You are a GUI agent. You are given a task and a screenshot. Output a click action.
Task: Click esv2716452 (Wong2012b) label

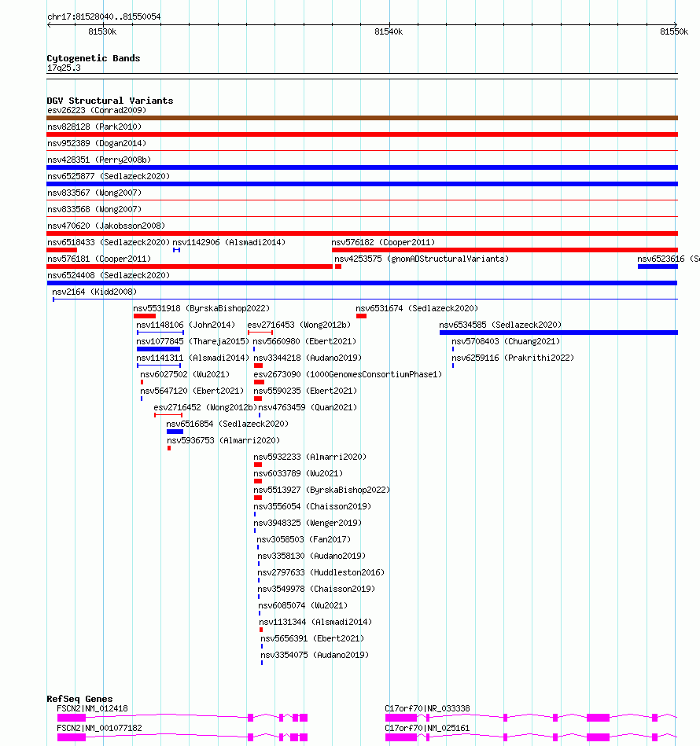205,408
